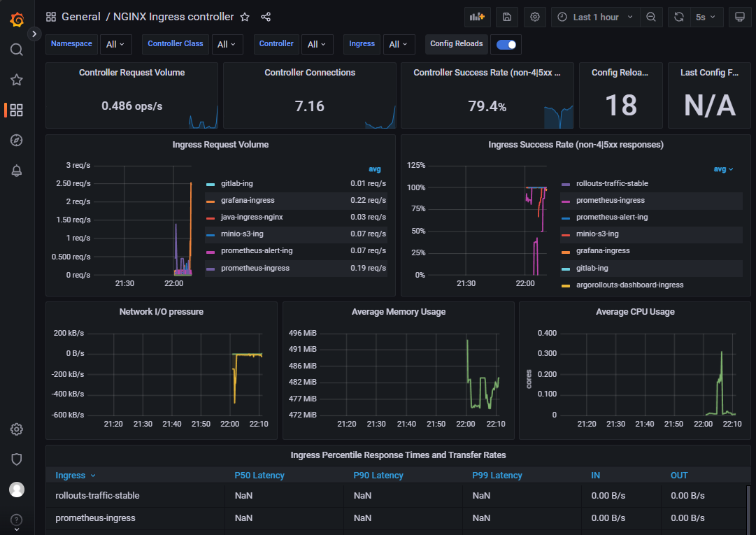Toggle the Config Reloads annotation switch

point(506,44)
